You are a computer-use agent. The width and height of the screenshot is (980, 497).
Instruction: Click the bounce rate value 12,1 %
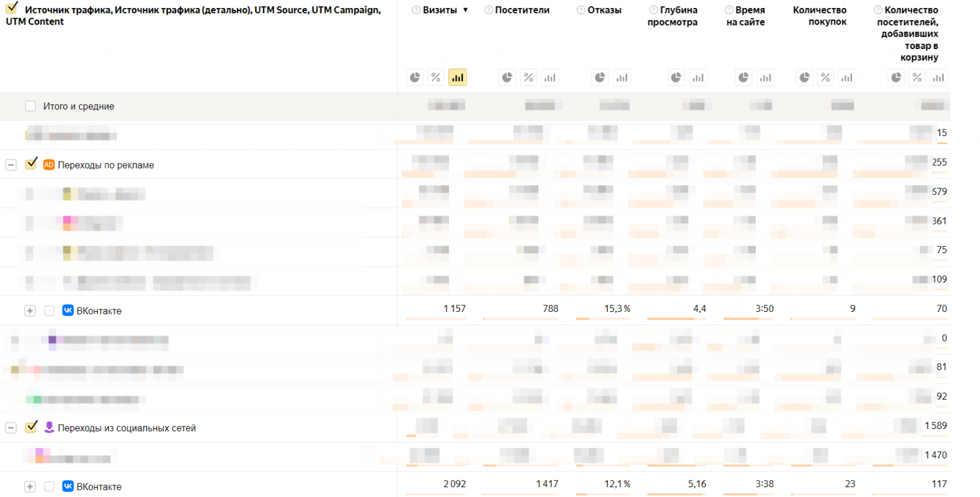pos(617,484)
